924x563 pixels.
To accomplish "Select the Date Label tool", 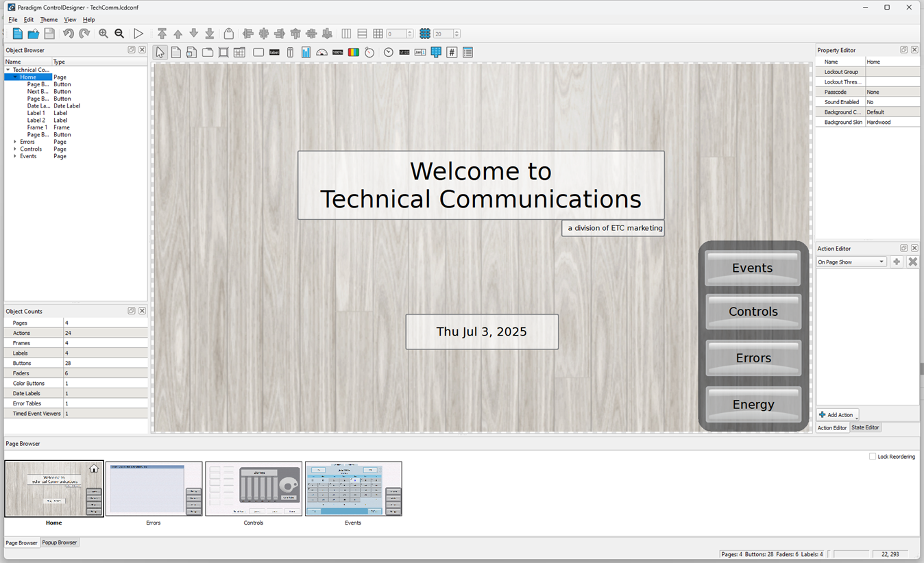I will point(420,51).
